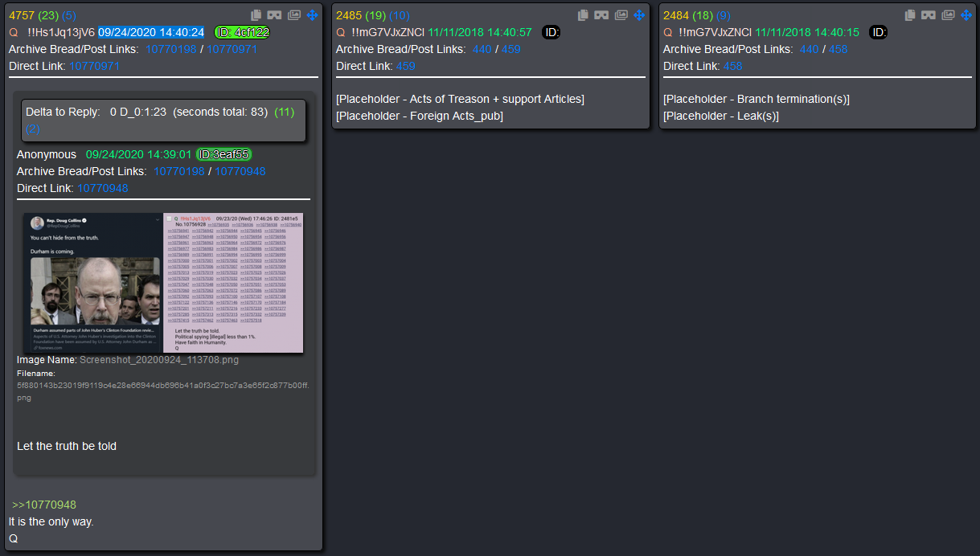
Task: Open VR goggles view for post 4757
Action: (275, 15)
